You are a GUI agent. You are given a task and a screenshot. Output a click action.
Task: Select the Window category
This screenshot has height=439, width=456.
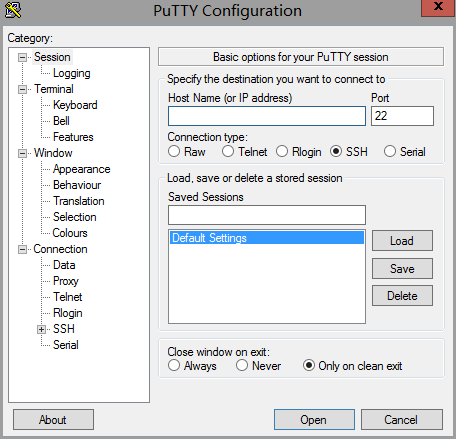pos(53,153)
